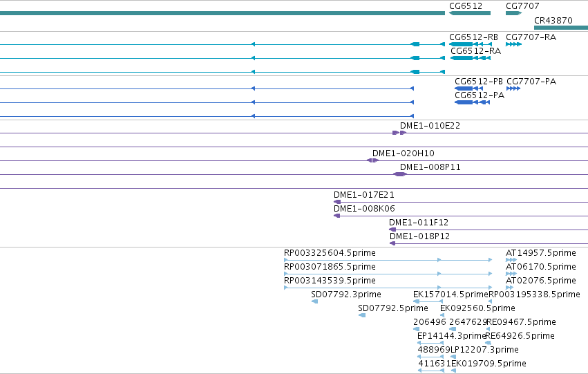Screen dimensions: 588x374
Task: Click the DME1-018P12 feature label
Action: pos(419,236)
